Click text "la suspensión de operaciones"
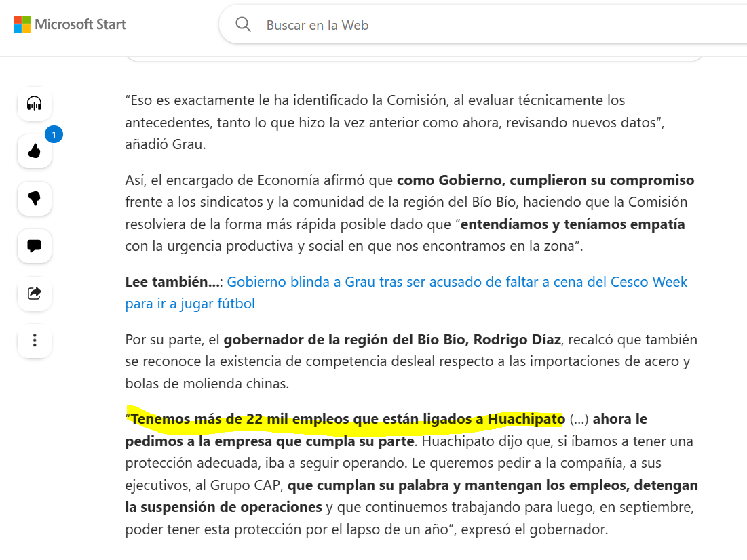 (x=223, y=507)
